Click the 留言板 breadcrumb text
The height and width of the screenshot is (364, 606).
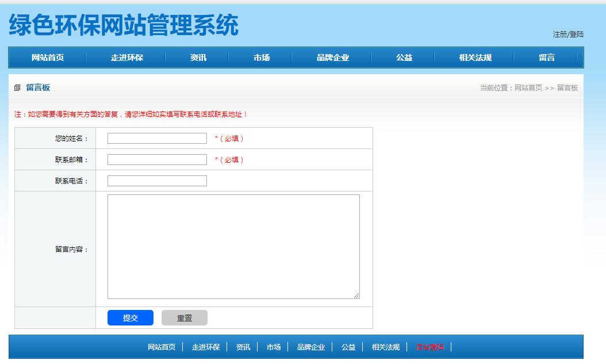567,88
